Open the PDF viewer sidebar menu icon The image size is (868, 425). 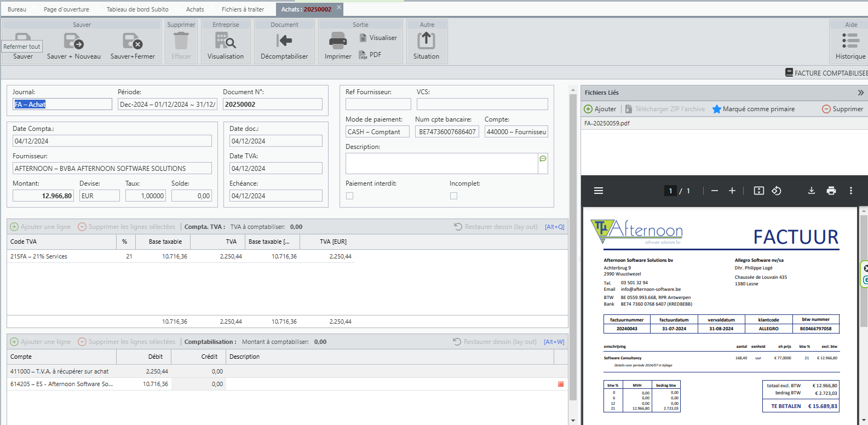(x=599, y=191)
